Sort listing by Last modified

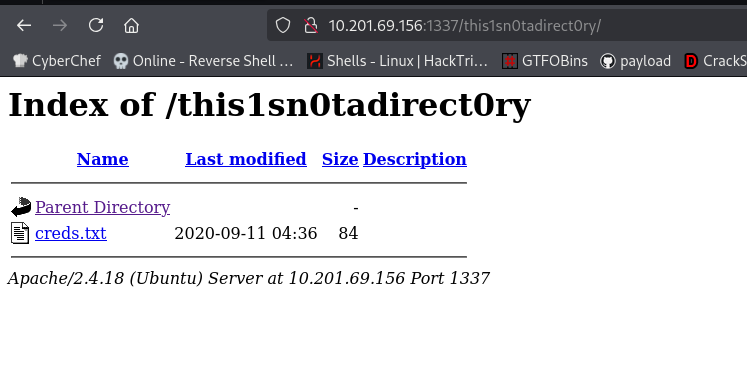(246, 159)
